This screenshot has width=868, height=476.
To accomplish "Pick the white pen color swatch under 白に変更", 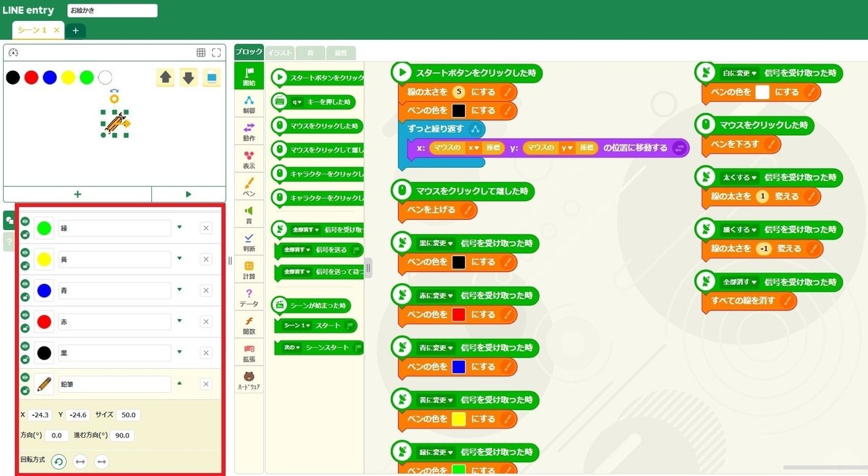I will 762,92.
